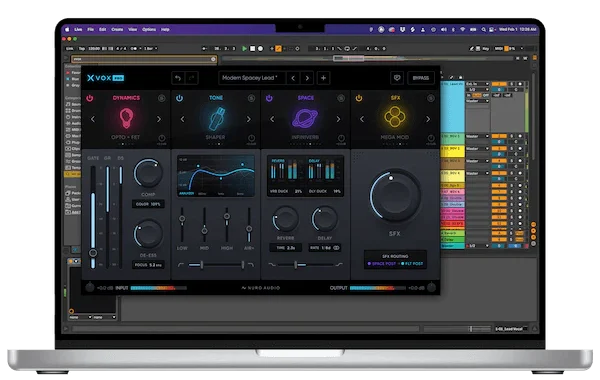This screenshot has height=380, width=600.
Task: Select next Tone effect with right arrow
Action: (x=249, y=119)
